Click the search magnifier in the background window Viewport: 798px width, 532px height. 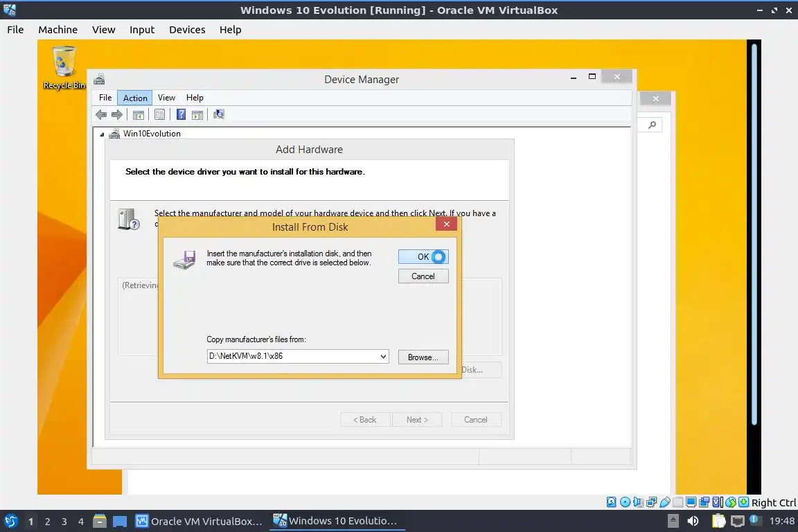click(x=652, y=125)
